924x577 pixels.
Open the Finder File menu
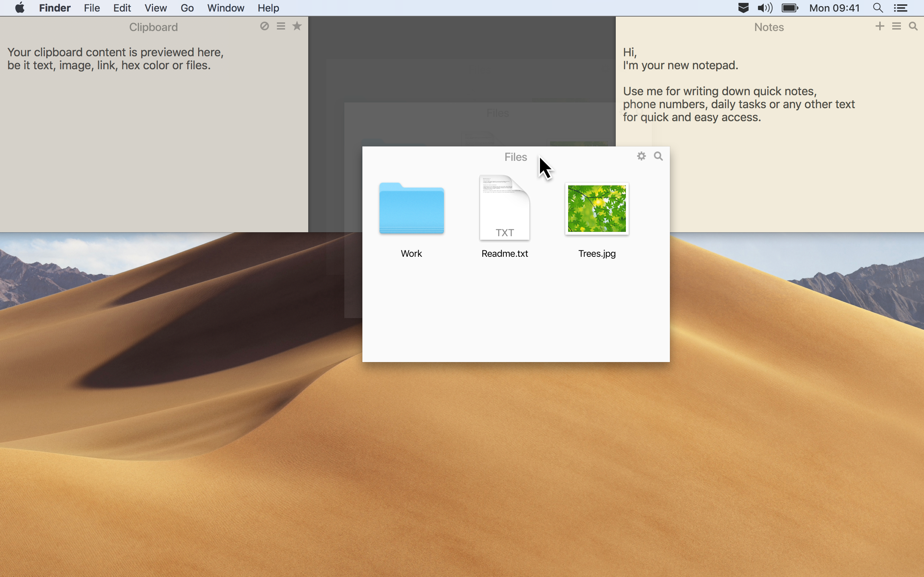coord(91,8)
